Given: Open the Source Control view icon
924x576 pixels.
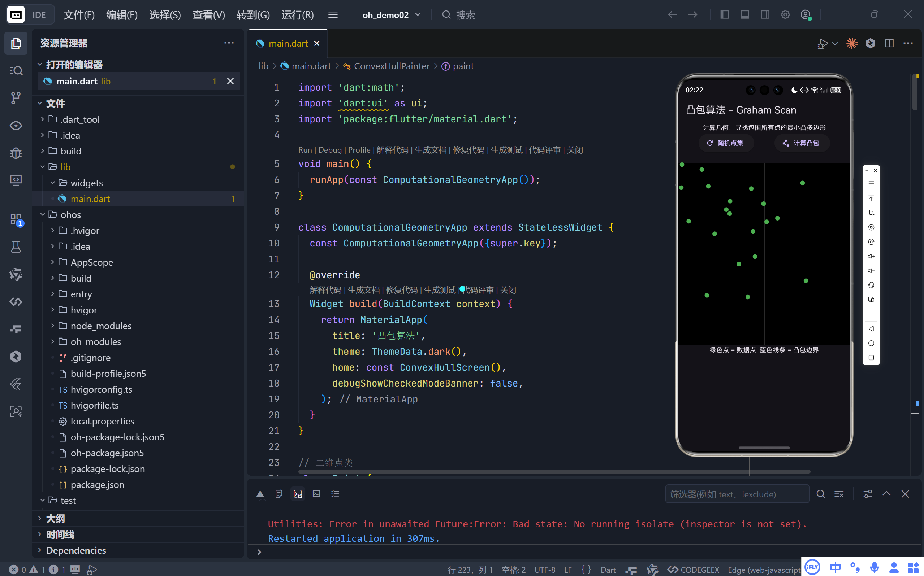Looking at the screenshot, I should [x=16, y=98].
